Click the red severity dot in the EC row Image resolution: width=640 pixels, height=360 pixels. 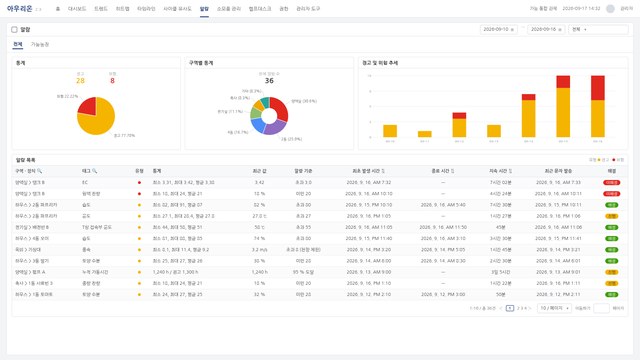[x=139, y=182]
